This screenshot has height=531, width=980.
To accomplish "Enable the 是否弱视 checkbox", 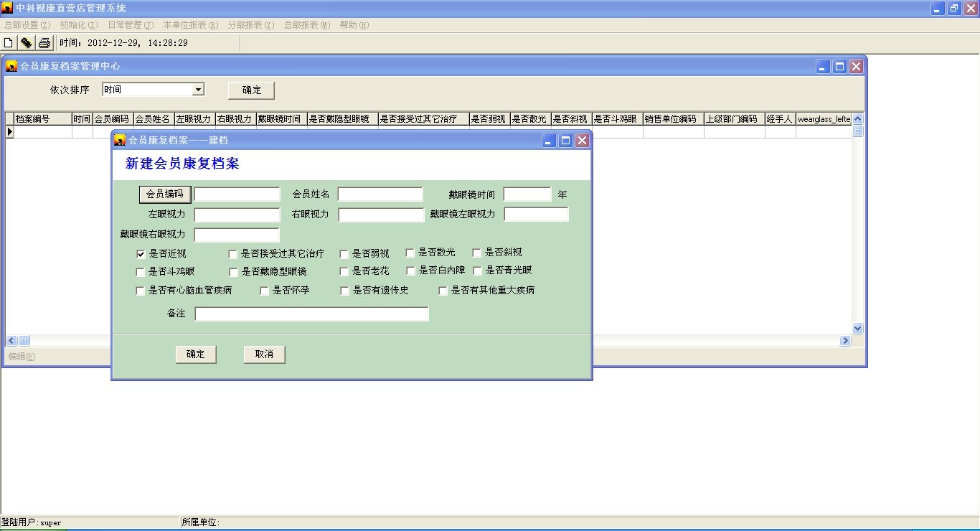I will click(344, 254).
